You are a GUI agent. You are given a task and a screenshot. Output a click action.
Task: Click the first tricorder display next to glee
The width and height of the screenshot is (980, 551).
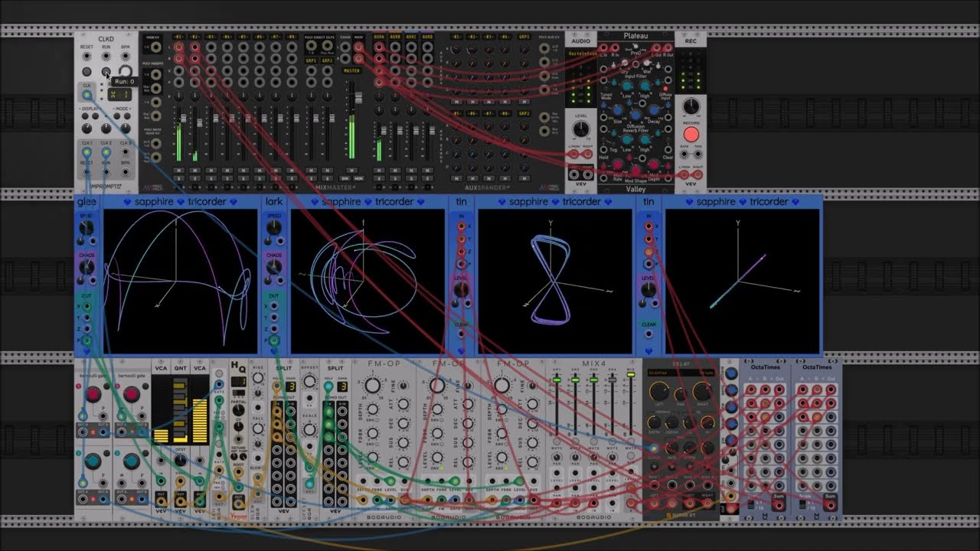[180, 282]
